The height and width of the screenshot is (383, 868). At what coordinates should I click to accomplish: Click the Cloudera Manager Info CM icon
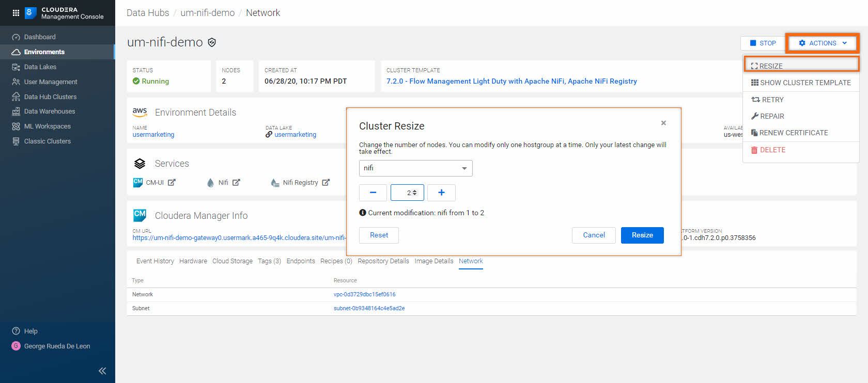coord(140,215)
